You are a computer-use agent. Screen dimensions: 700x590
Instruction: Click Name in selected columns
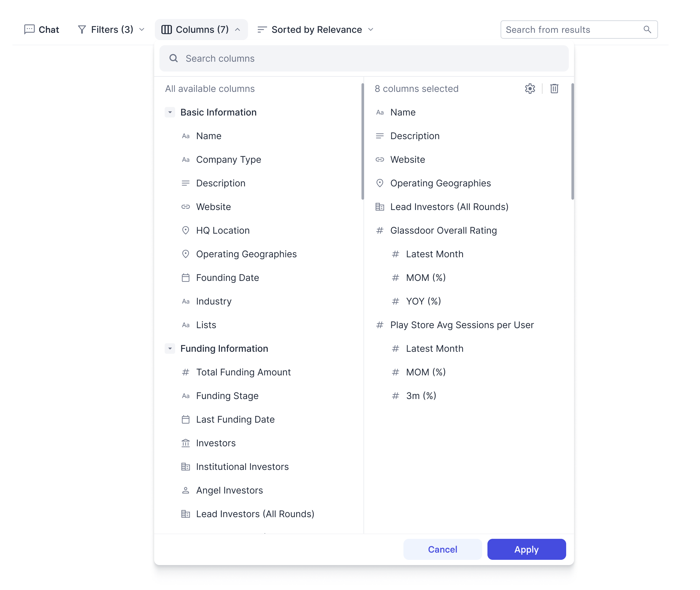tap(402, 112)
